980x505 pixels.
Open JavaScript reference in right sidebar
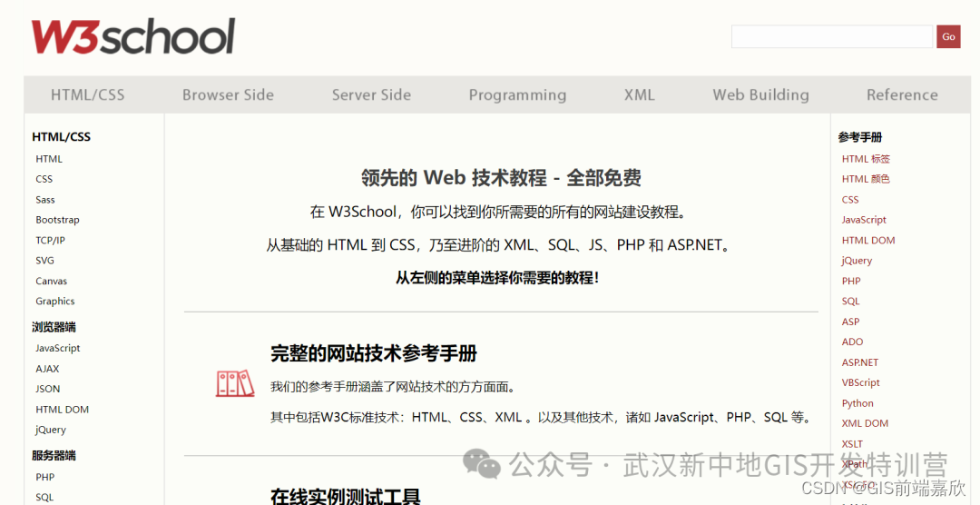(864, 220)
